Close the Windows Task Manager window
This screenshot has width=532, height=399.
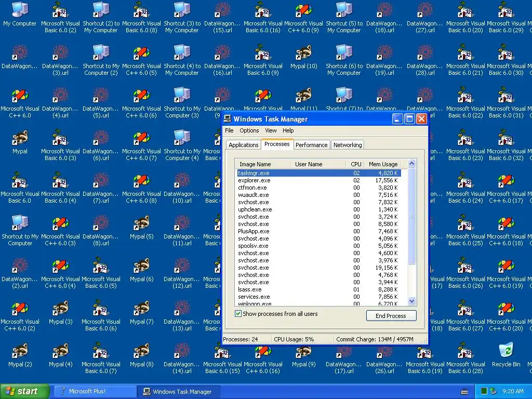coord(421,119)
